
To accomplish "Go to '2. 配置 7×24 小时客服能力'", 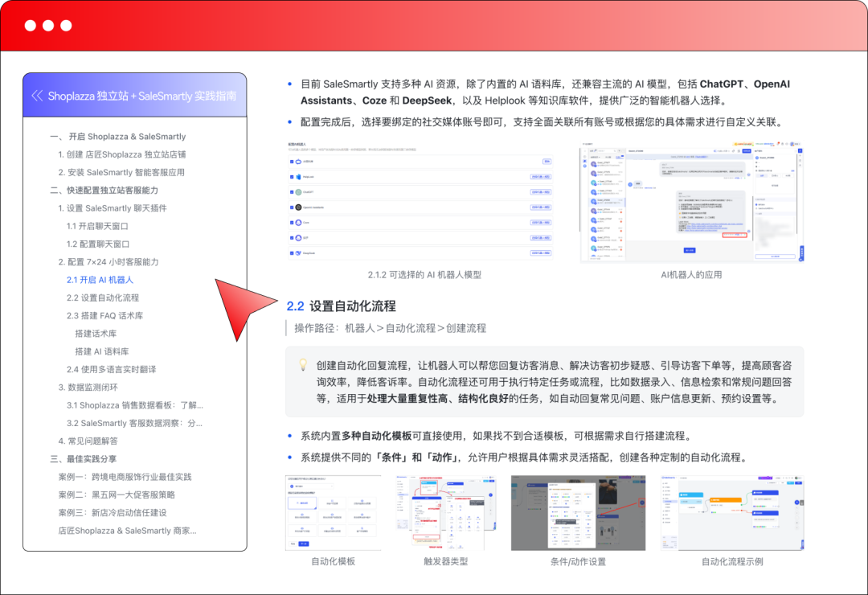I will pos(108,262).
